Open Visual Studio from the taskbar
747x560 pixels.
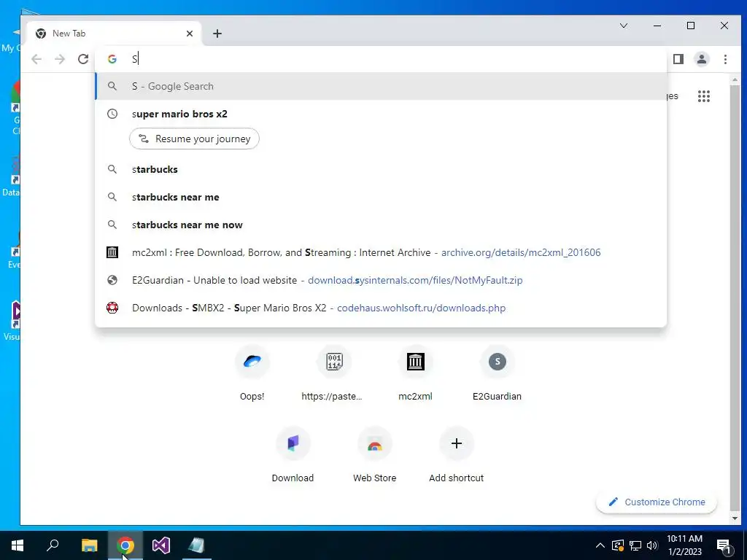(161, 545)
